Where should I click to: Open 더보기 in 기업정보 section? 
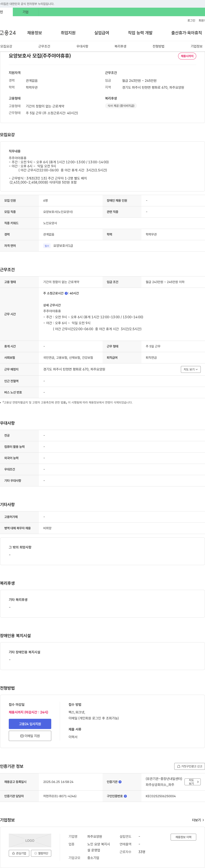click(x=198, y=820)
